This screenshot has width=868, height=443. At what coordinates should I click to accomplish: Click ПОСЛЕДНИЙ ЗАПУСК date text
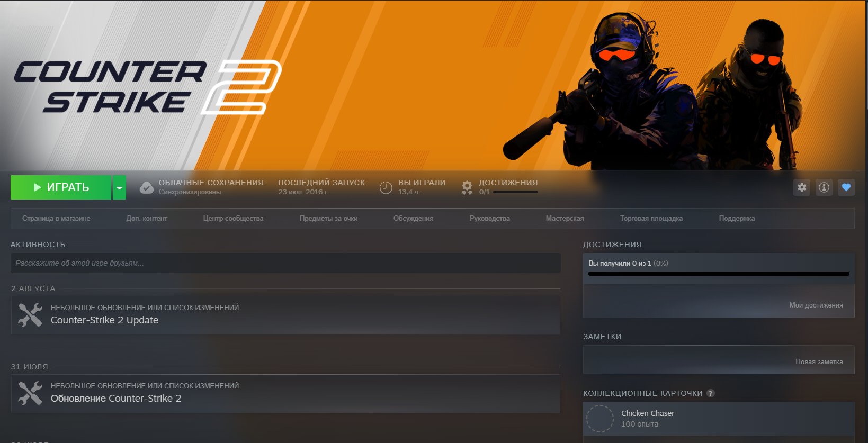303,192
